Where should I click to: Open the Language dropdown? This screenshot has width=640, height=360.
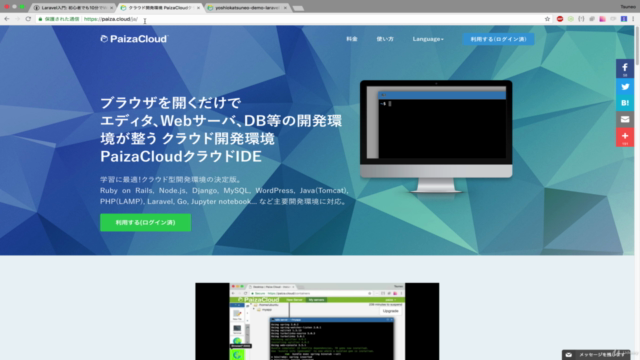point(428,39)
